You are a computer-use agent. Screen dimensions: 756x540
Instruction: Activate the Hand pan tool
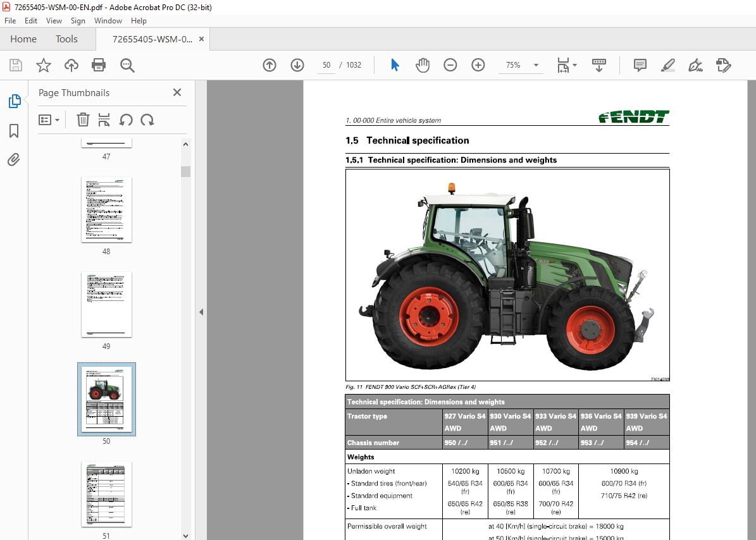[x=423, y=65]
